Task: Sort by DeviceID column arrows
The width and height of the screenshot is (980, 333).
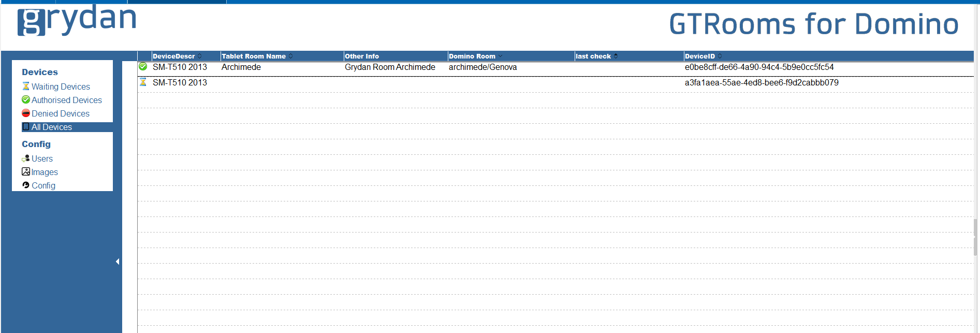Action: pyautogui.click(x=720, y=56)
